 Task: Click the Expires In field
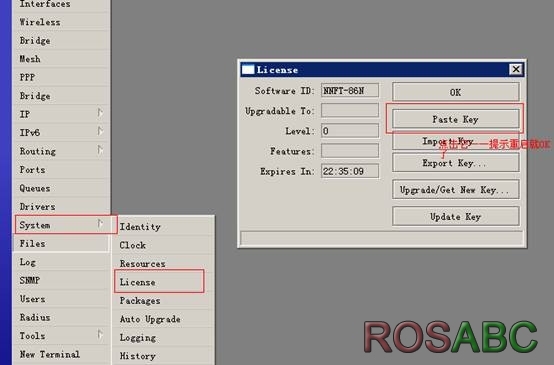coord(350,171)
